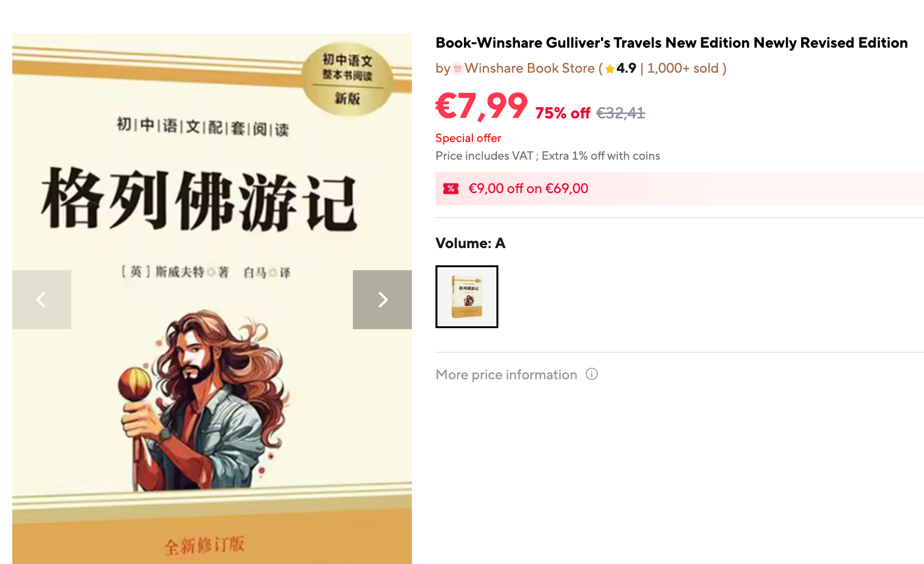Click the €9,00 off on €69,00 coupon
Image resolution: width=924 pixels, height=564 pixels.
[x=680, y=189]
